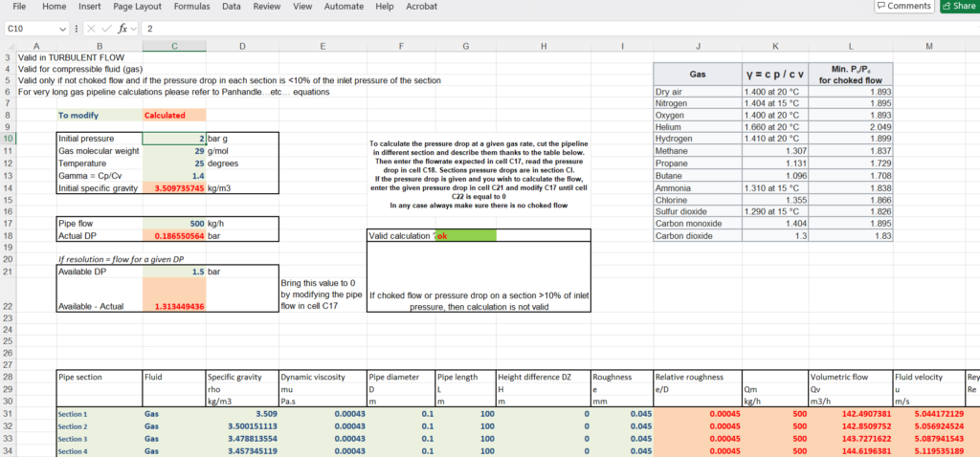Select row 17 header
Viewport: 980px width, 457px height.
(x=8, y=223)
